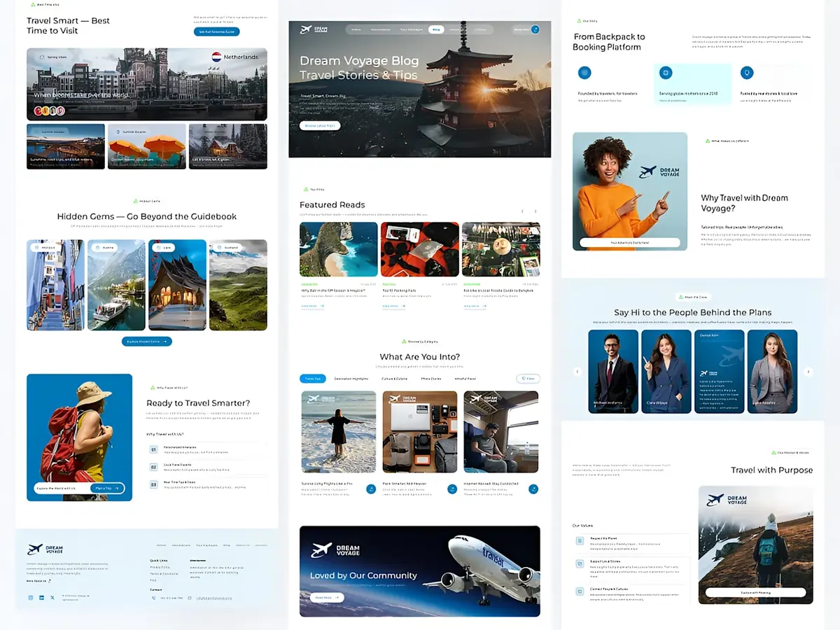Image resolution: width=840 pixels, height=630 pixels.
Task: Click the colored slide dots on Netherlands banner
Action: tap(50, 111)
